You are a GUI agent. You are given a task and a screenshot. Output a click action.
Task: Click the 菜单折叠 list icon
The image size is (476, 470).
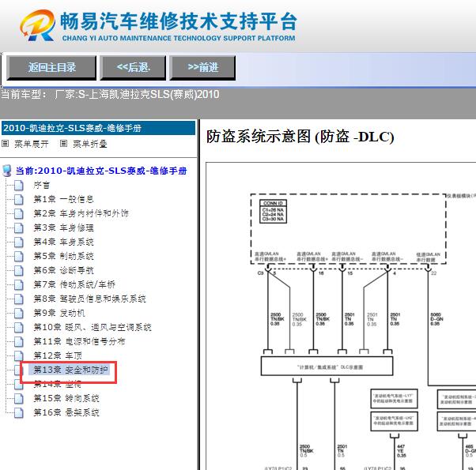[63, 144]
